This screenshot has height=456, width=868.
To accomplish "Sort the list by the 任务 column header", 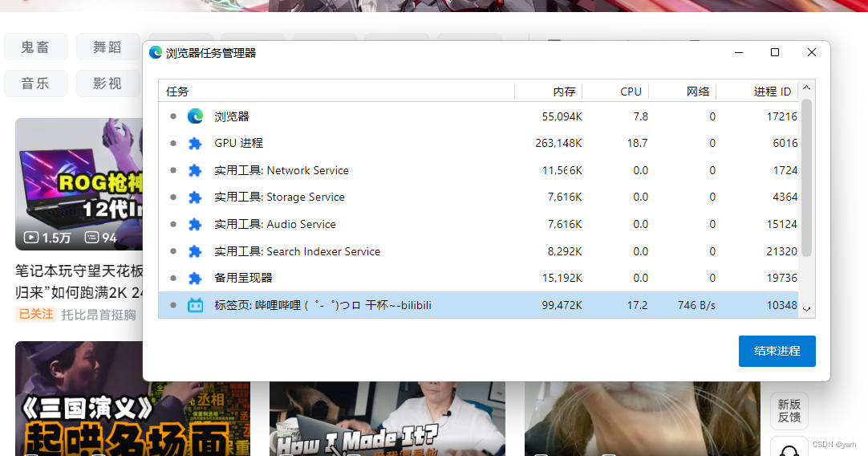I will click(337, 92).
